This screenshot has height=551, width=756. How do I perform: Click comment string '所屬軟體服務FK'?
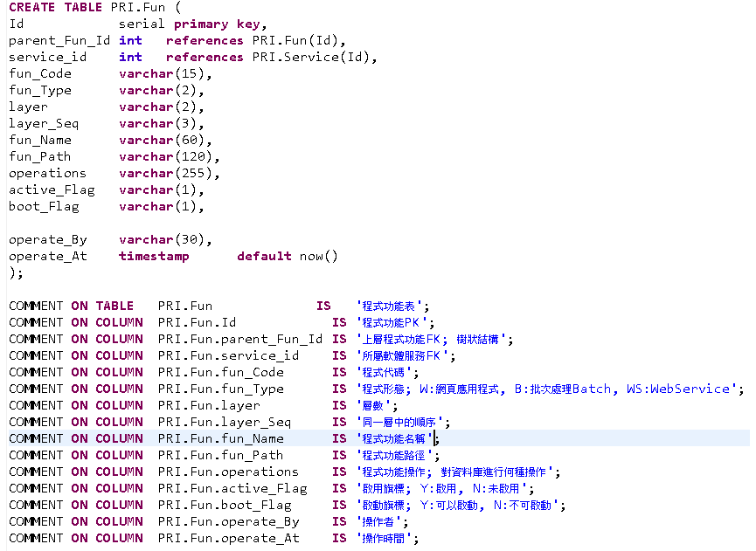403,356
